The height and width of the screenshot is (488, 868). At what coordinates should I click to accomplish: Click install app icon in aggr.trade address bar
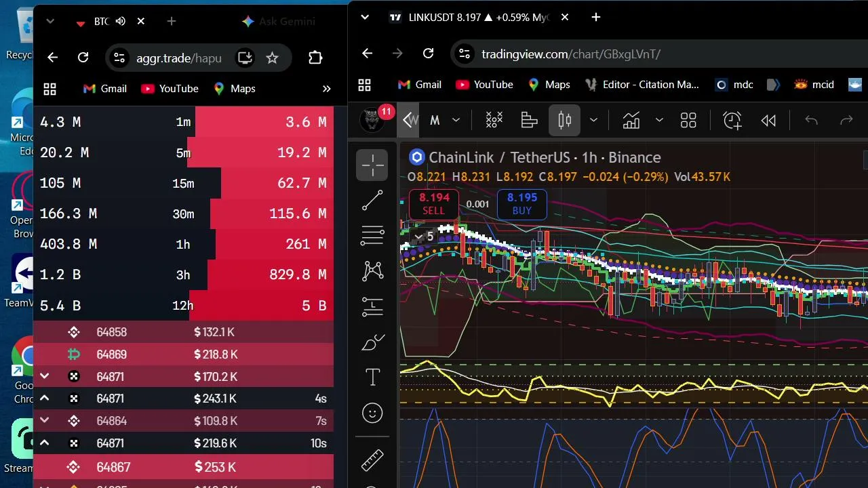click(x=245, y=58)
